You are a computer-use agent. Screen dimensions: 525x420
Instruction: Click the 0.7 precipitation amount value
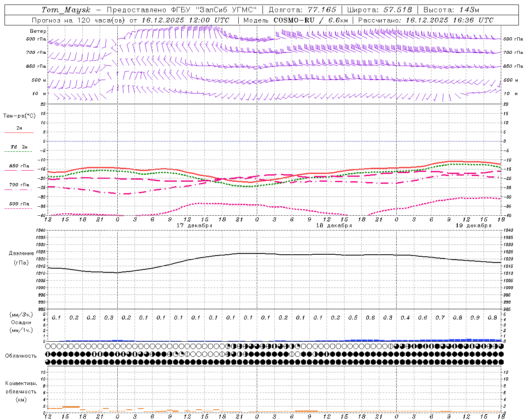click(440, 318)
